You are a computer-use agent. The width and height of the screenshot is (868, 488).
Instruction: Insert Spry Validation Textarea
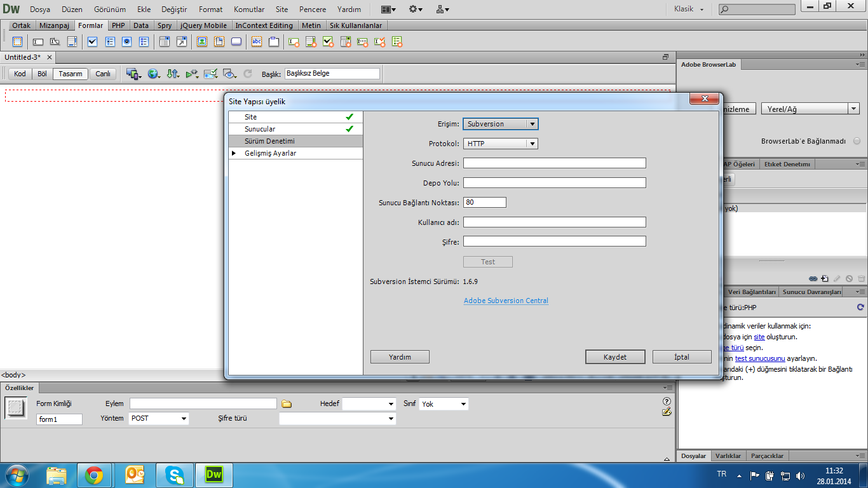pos(311,42)
